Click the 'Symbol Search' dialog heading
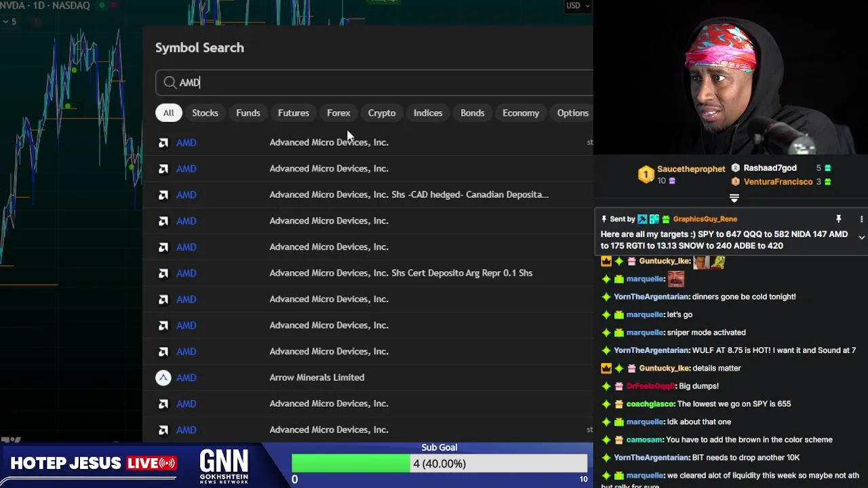The height and width of the screenshot is (488, 868). [x=199, y=47]
